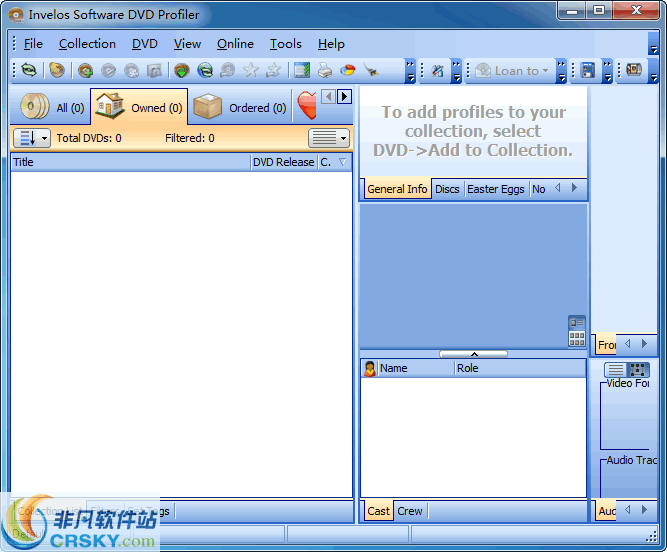Switch cast view to thumbnail grid icon
667x552 pixels.
[577, 339]
